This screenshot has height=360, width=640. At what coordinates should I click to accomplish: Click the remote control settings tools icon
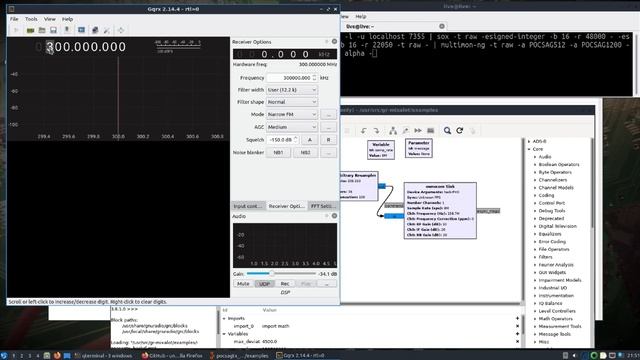point(107,30)
